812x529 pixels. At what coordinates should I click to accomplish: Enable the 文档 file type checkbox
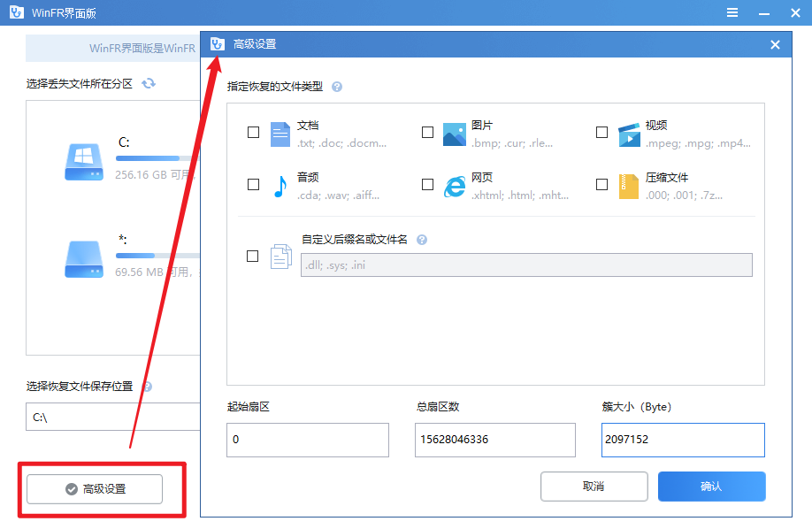pyautogui.click(x=253, y=132)
